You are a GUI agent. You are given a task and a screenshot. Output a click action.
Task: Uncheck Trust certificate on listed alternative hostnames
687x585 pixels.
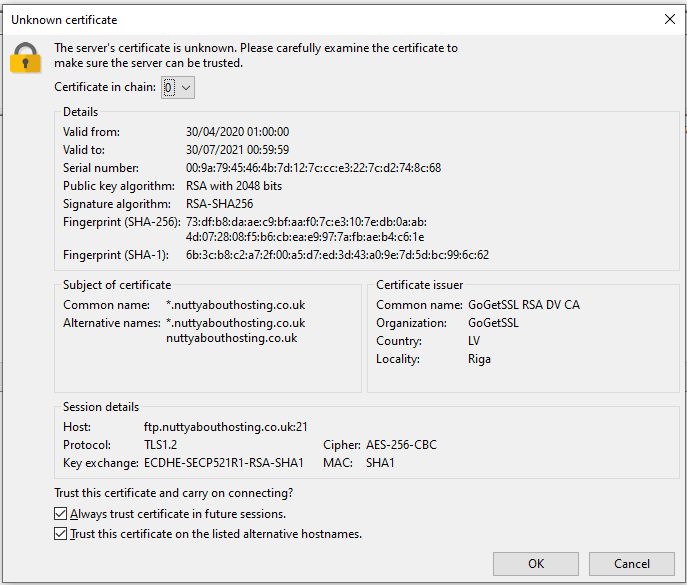61,534
